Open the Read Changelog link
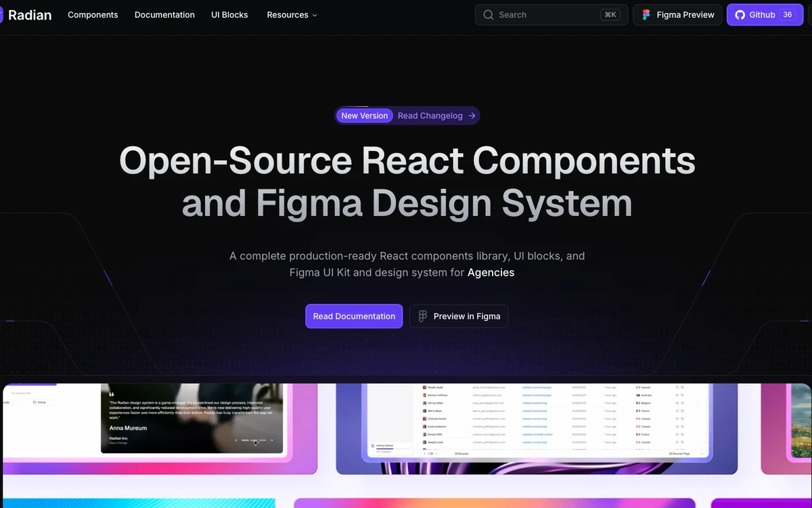This screenshot has height=508, width=812. pos(430,116)
